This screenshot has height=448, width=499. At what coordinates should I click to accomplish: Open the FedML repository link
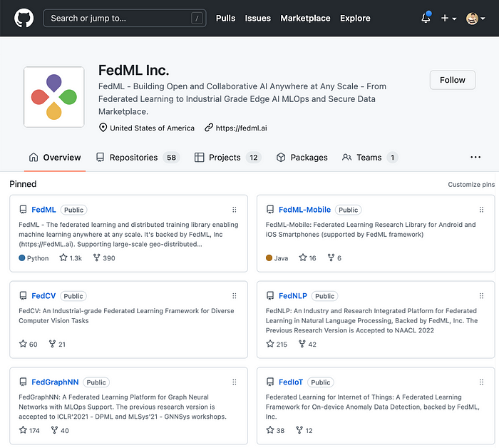point(43,210)
